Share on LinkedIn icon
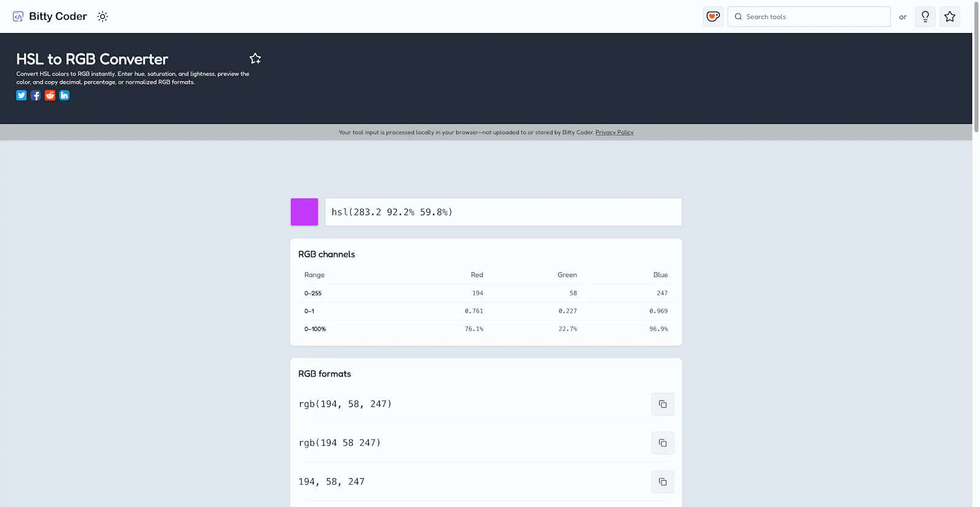 point(64,95)
